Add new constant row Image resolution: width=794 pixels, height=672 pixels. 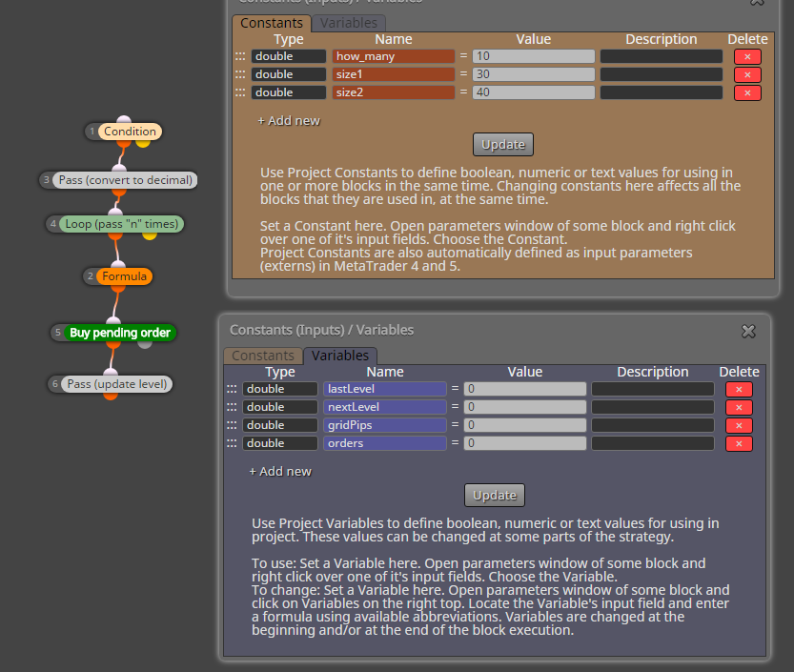[x=289, y=121]
